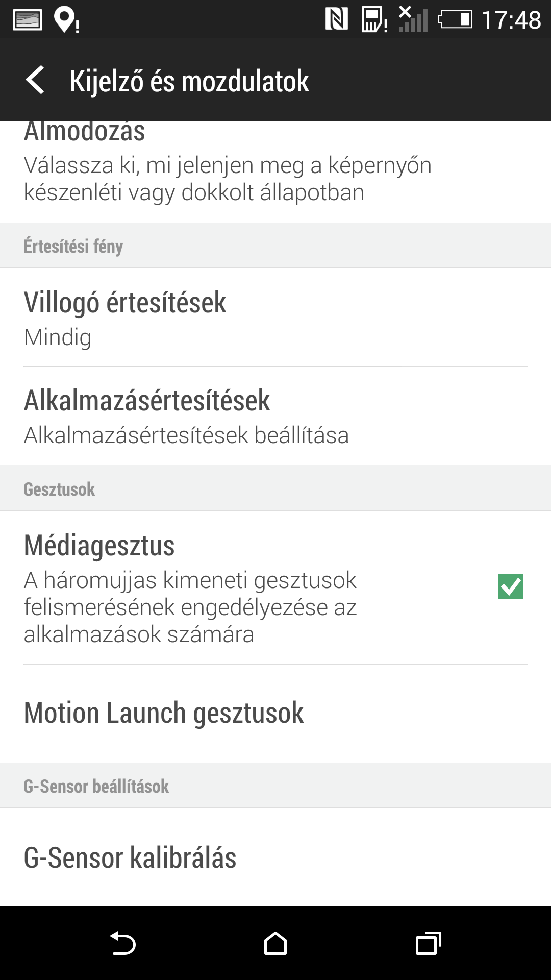Tap the NFC status bar icon
The height and width of the screenshot is (980, 551).
point(337,19)
